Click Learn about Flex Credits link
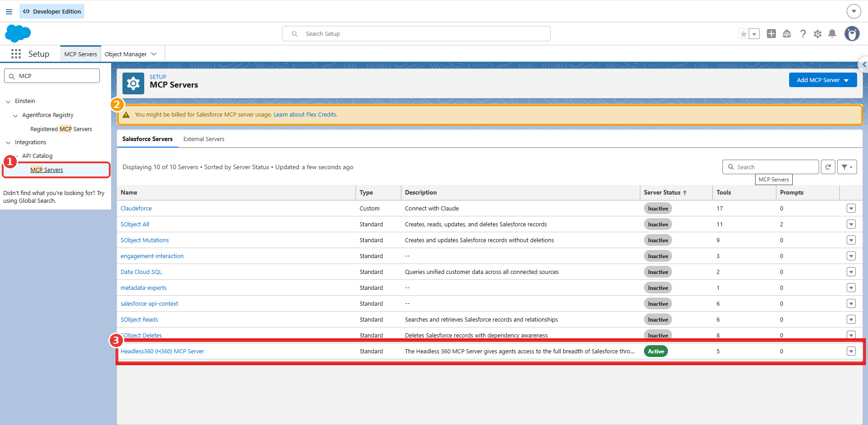This screenshot has height=425, width=868. (305, 115)
